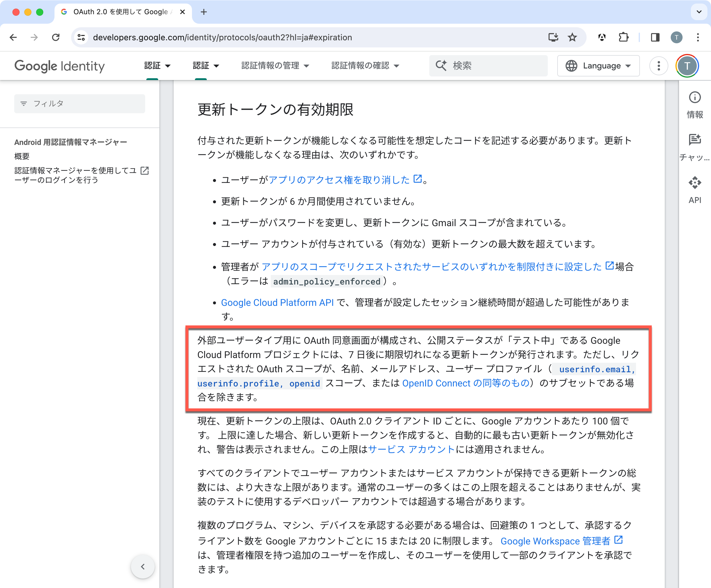Click Android 用認証情報マネージャー sidebar heading

point(71,142)
